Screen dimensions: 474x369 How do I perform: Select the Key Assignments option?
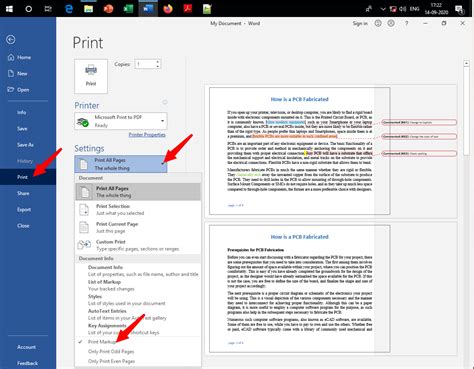coord(138,329)
